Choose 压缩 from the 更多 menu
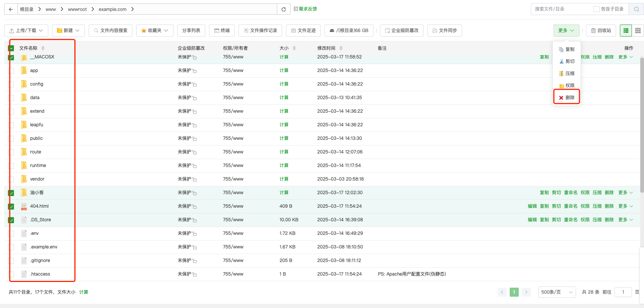The width and height of the screenshot is (644, 308). 567,74
